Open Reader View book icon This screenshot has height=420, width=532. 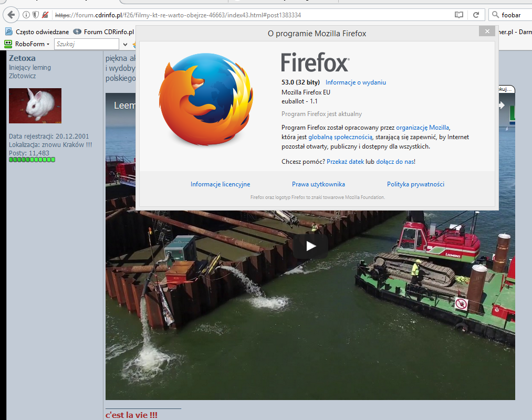pyautogui.click(x=458, y=15)
